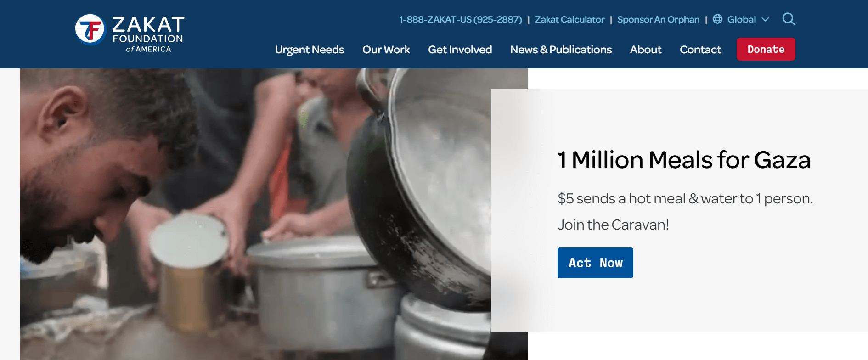Click the red Donate button
Image resolution: width=868 pixels, height=360 pixels.
click(x=766, y=49)
